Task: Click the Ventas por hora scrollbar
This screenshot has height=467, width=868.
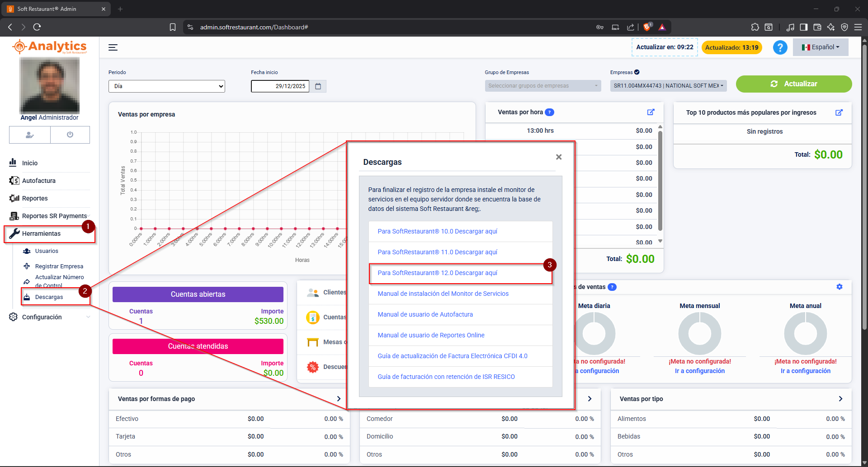Action: click(x=660, y=181)
